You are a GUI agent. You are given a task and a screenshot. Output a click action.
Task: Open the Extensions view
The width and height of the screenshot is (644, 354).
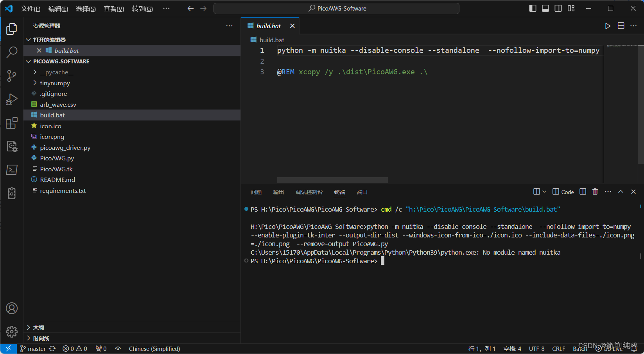[12, 123]
